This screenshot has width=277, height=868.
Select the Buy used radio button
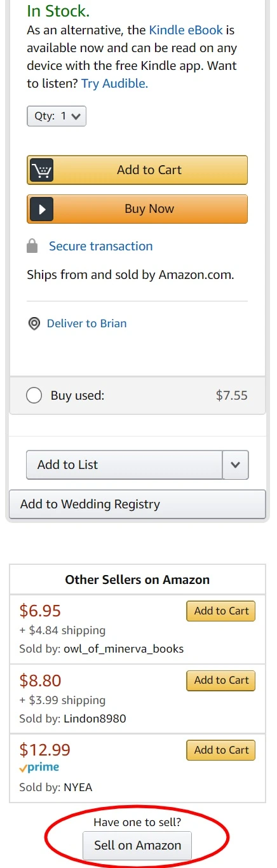coord(34,396)
